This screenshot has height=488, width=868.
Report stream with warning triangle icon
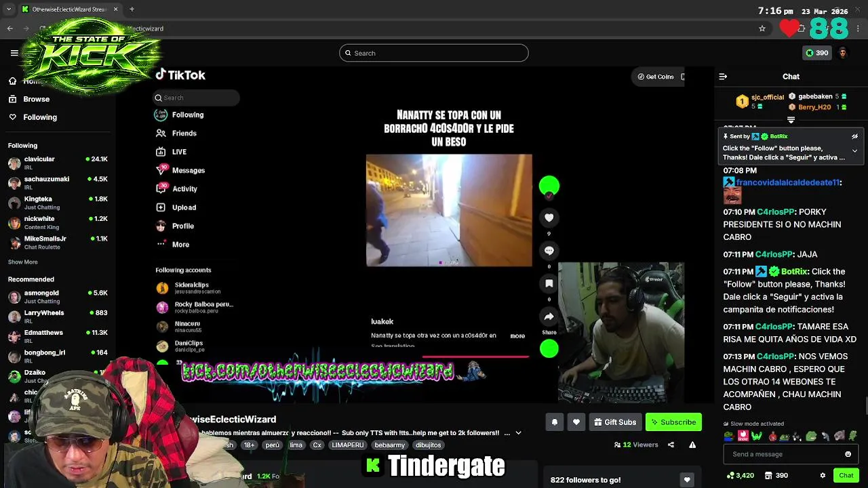[x=692, y=445]
